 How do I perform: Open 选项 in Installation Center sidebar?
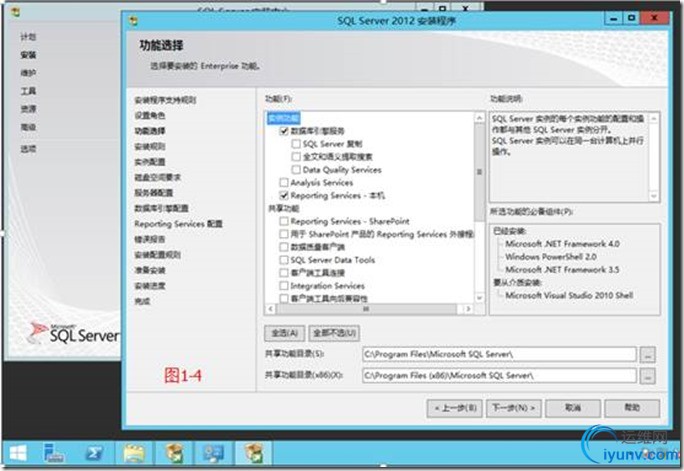(x=28, y=149)
